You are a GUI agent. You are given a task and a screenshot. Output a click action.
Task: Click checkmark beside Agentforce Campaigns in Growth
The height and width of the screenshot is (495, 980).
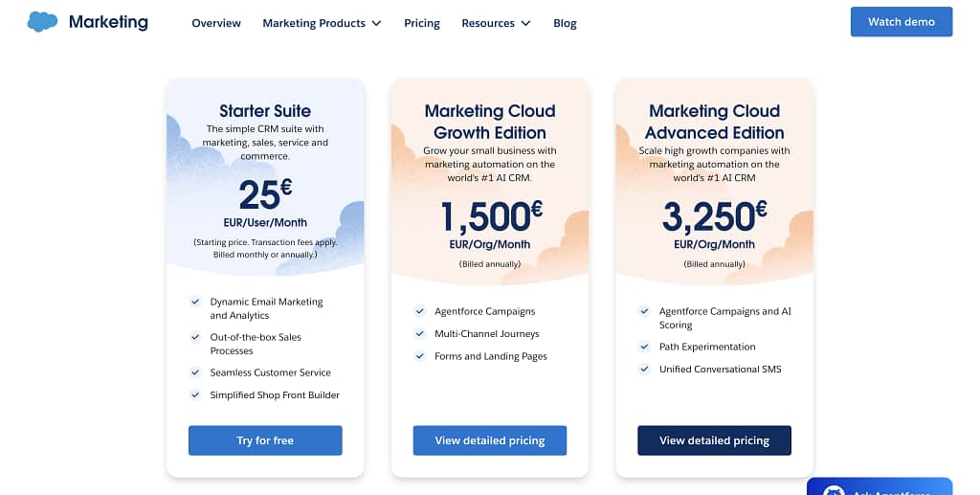coord(420,311)
